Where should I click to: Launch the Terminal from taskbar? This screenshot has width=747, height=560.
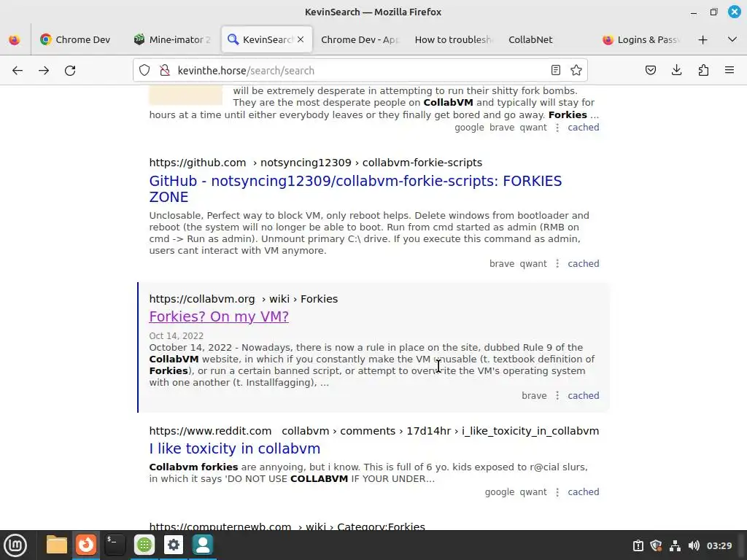coord(115,545)
